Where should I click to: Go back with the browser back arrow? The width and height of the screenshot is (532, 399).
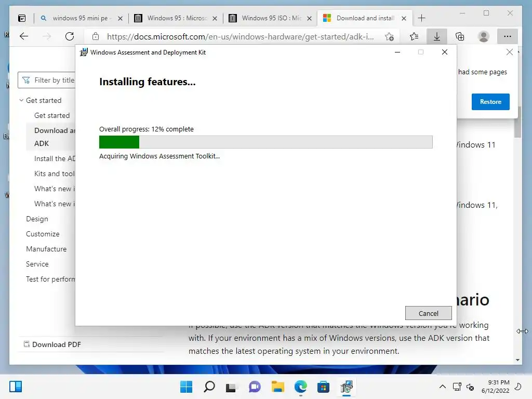pyautogui.click(x=24, y=36)
